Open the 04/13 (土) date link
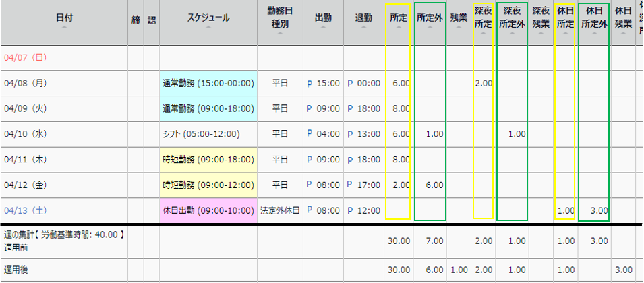This screenshot has height=283, width=644. point(29,211)
